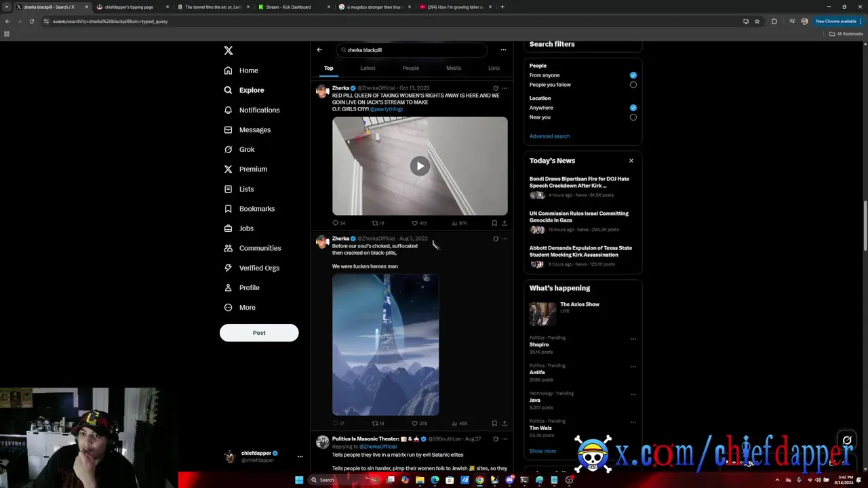Open The Axios Show live item
This screenshot has width=868, height=488.
click(583, 314)
